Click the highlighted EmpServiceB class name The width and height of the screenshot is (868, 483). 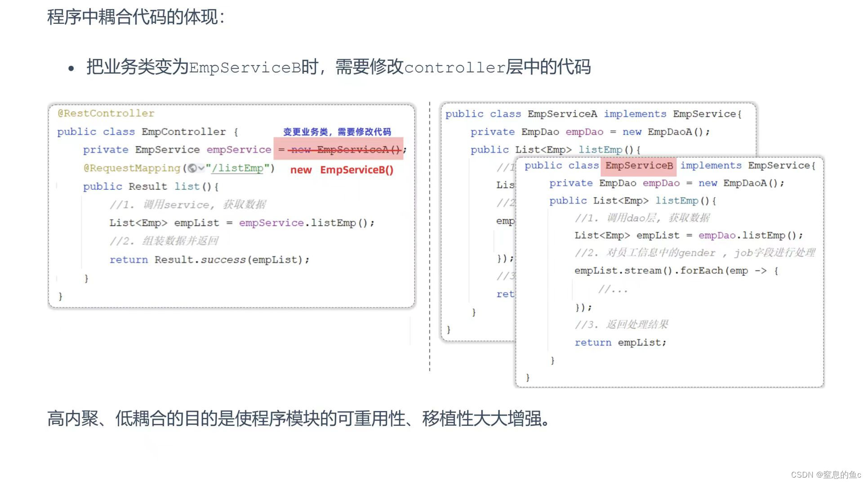pos(639,165)
